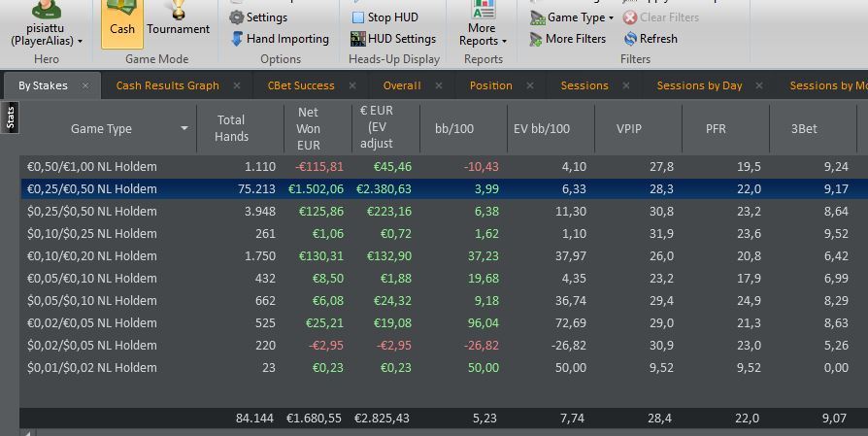Open Settings via the gear icon
The width and height of the screenshot is (868, 436).
(236, 17)
